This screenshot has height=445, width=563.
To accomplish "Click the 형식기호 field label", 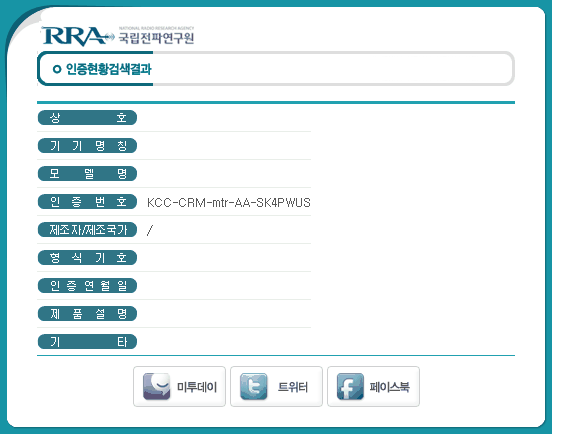I will coord(87,258).
